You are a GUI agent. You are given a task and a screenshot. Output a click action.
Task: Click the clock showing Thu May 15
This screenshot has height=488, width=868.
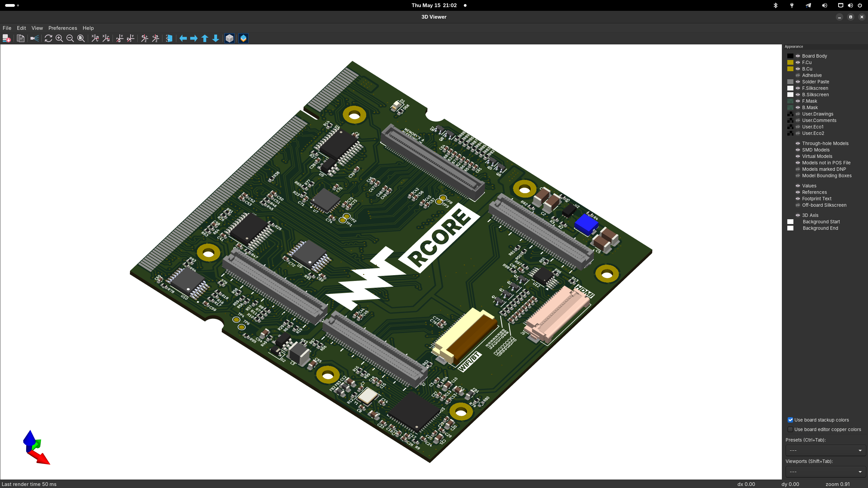[434, 5]
